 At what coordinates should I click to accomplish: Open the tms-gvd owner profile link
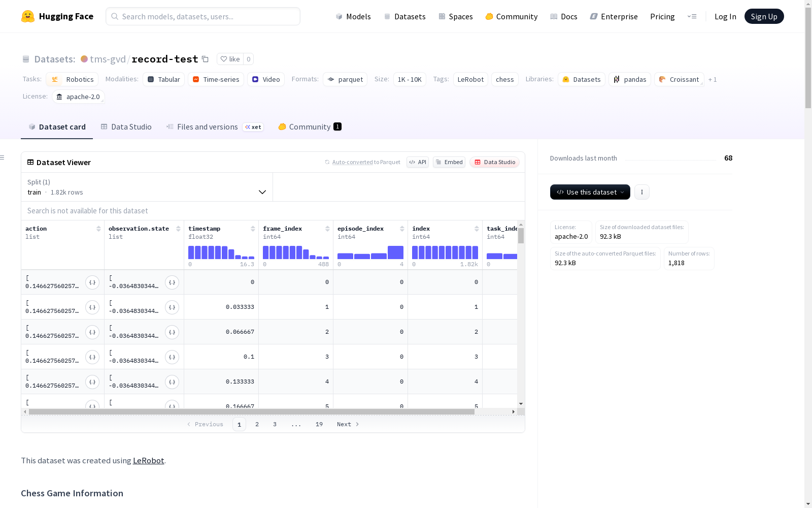108,59
